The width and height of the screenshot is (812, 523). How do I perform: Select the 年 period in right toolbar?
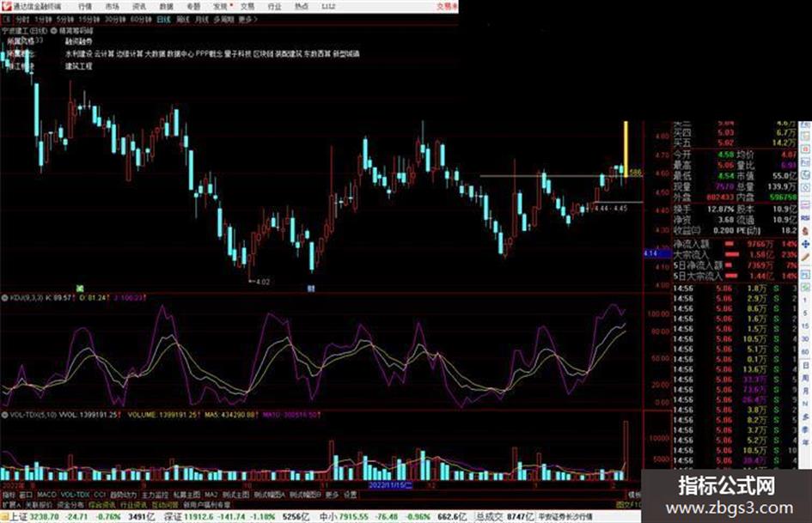(805, 441)
